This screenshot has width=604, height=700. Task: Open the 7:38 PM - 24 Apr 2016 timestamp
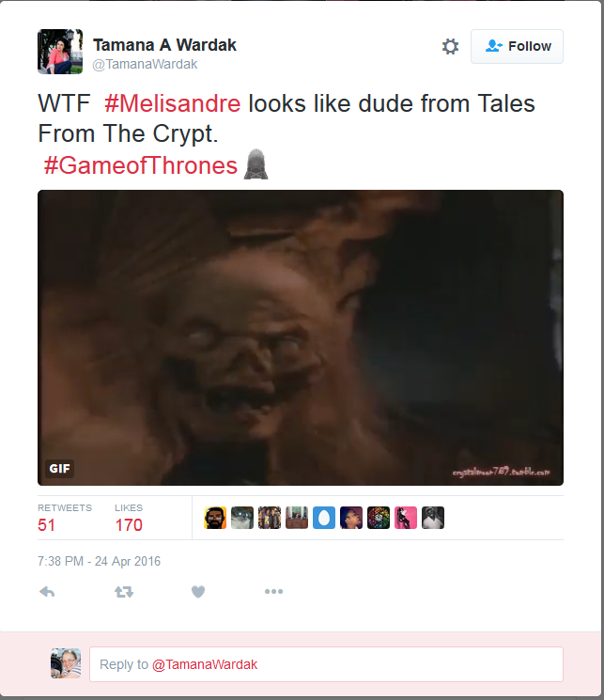point(100,561)
